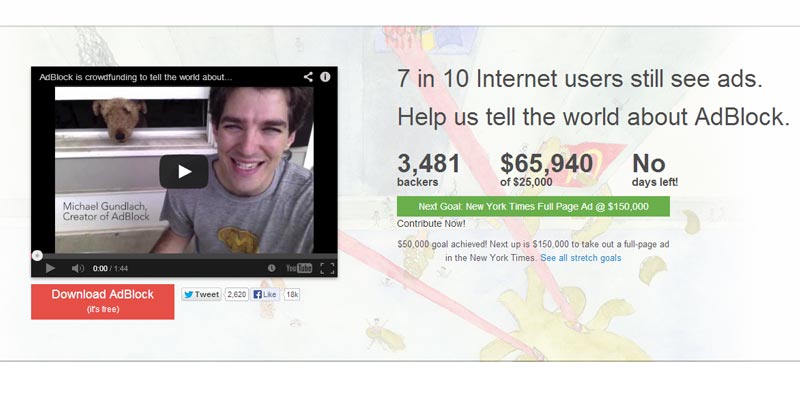Click the Contribute Now! link
This screenshot has height=400, width=800.
431,223
